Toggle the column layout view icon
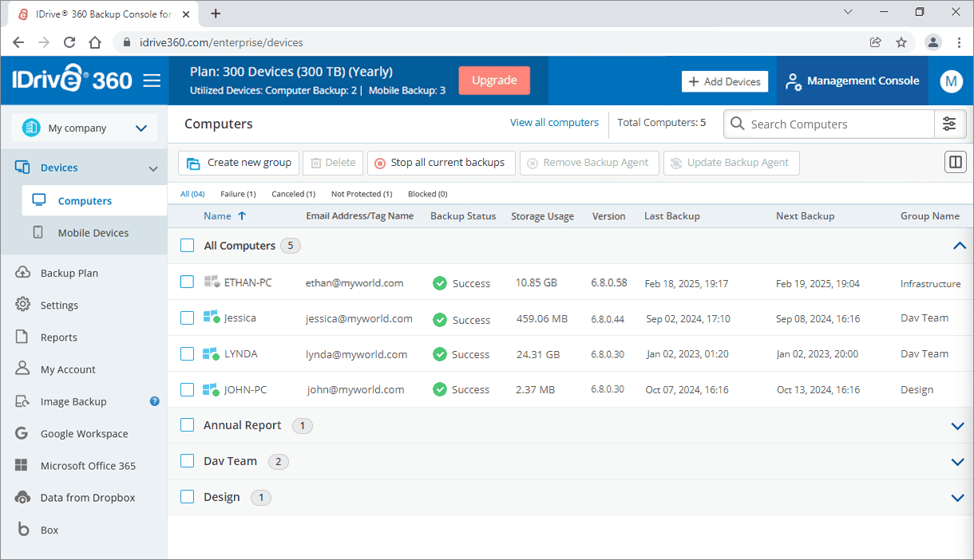Image resolution: width=974 pixels, height=560 pixels. [x=955, y=163]
